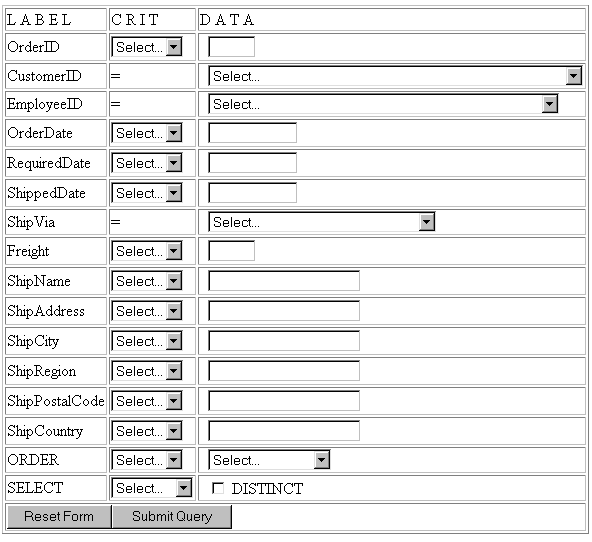Open OrderDate criteria dropdown
Viewport: 592px width, 542px height.
pos(147,133)
